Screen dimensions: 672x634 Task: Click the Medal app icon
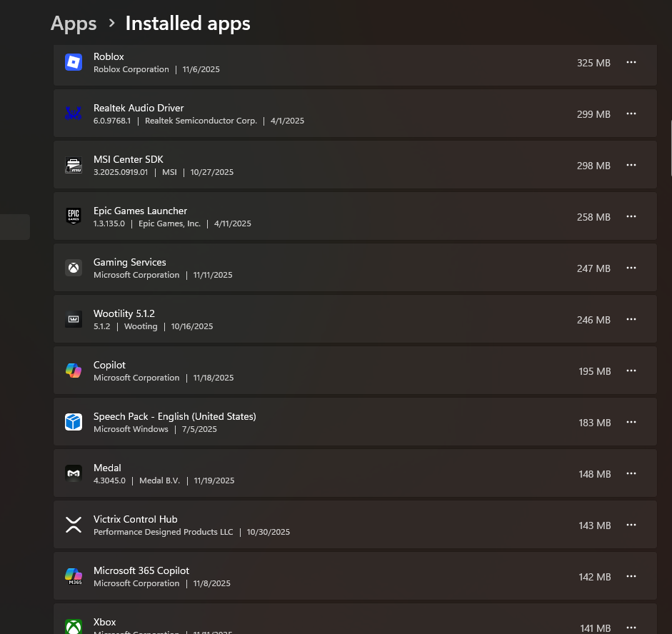[74, 473]
